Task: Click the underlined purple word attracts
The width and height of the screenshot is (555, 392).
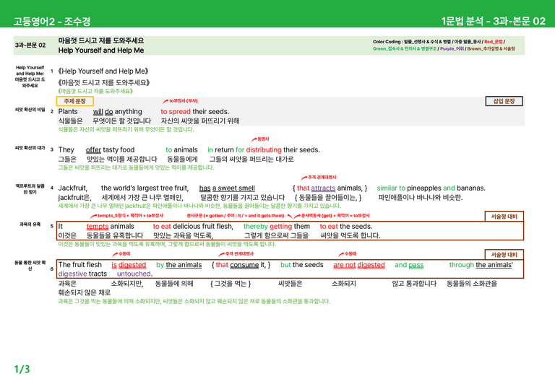Action: pos(323,188)
